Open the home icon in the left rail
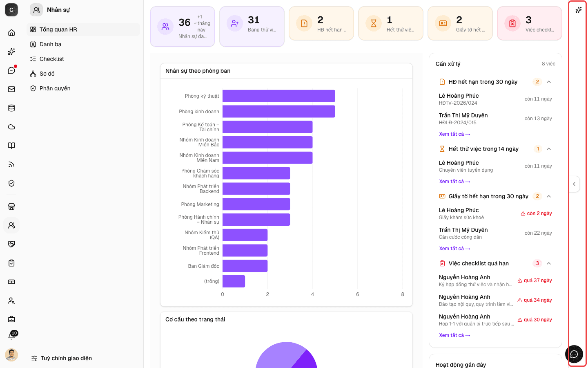 pos(11,33)
